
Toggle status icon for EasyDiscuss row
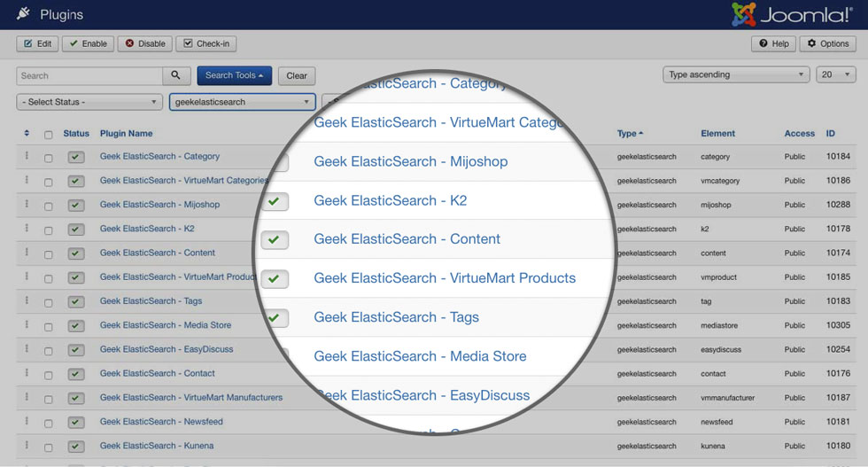point(76,350)
